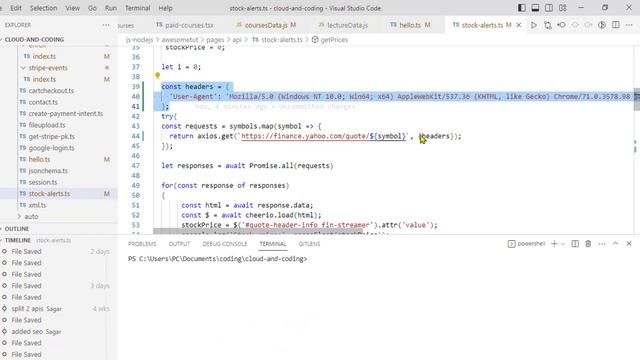Switch to hello.ts editor tab
Screen dimensions: 640x360
point(410,25)
